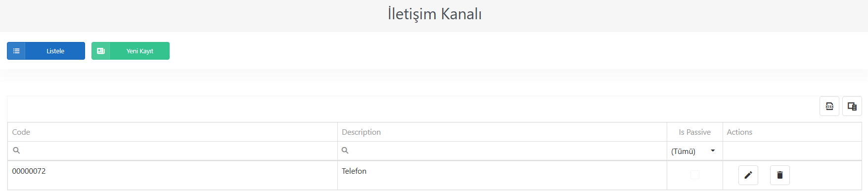Delete the Telefon row trash icon
Screen dimensions: 868x191
coord(780,175)
